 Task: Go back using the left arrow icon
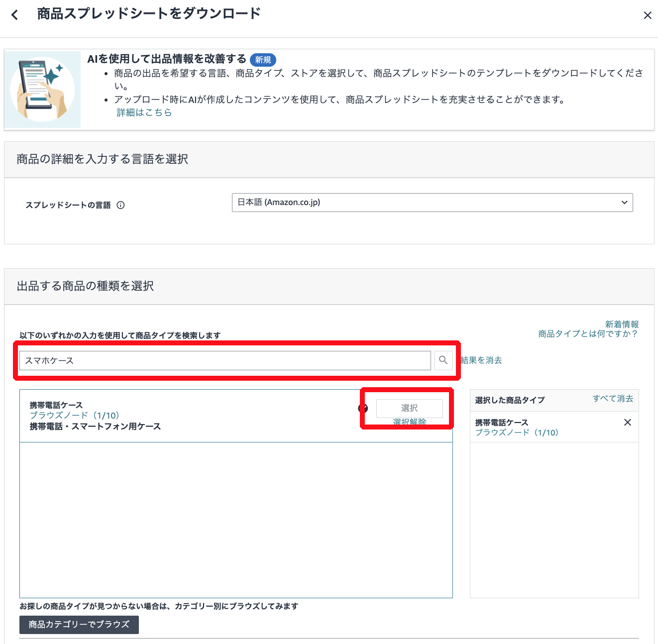click(15, 15)
